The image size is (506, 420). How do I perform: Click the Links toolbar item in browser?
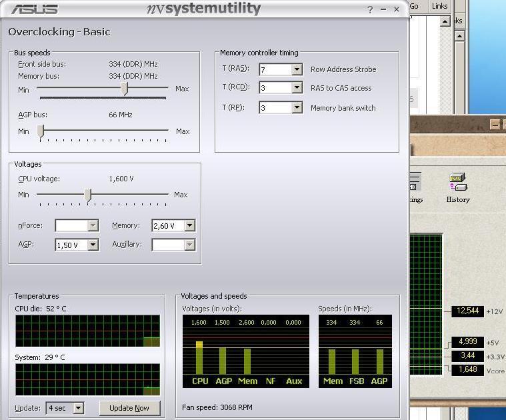click(x=439, y=6)
